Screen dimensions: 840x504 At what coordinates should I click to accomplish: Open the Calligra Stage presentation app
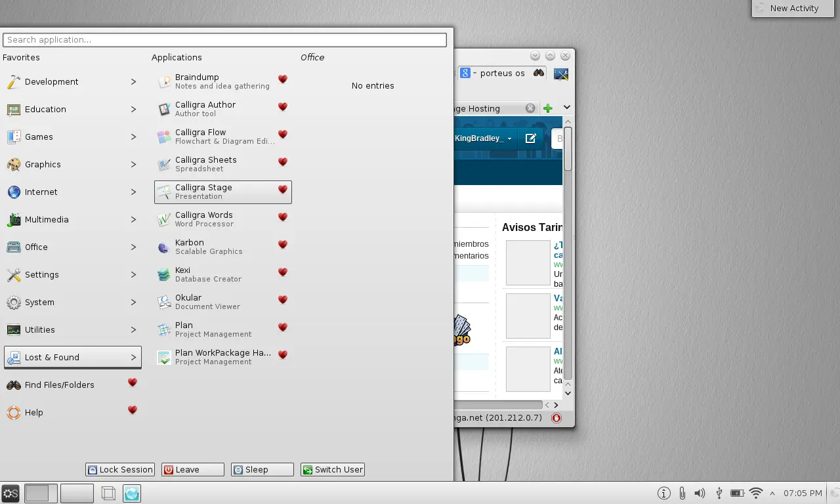point(223,192)
